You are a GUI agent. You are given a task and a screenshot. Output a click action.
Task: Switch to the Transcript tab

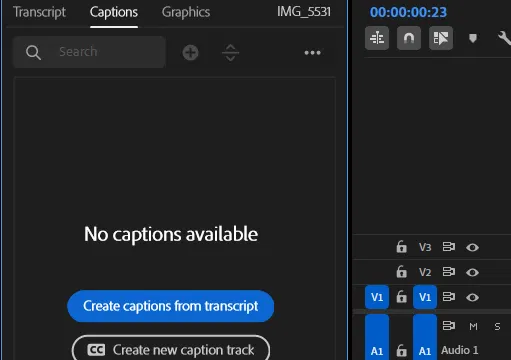pos(39,12)
